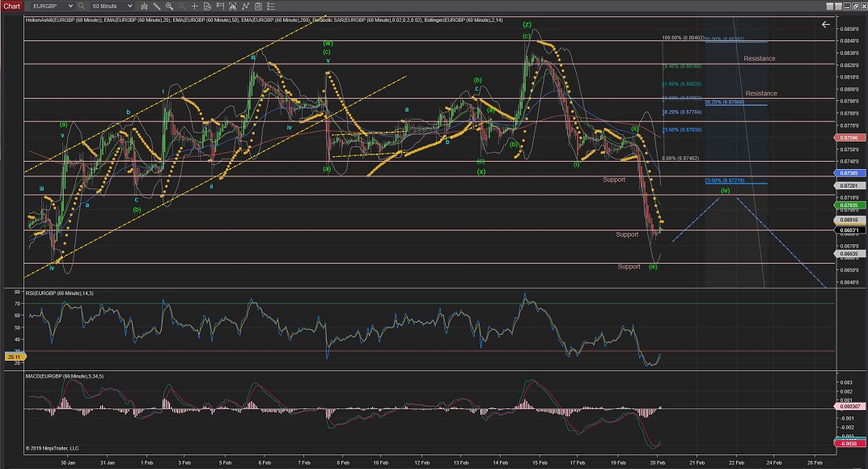Click the RSI(EURGBP (60 Minute),14,3) panel title
This screenshot has width=868, height=469.
(x=59, y=293)
